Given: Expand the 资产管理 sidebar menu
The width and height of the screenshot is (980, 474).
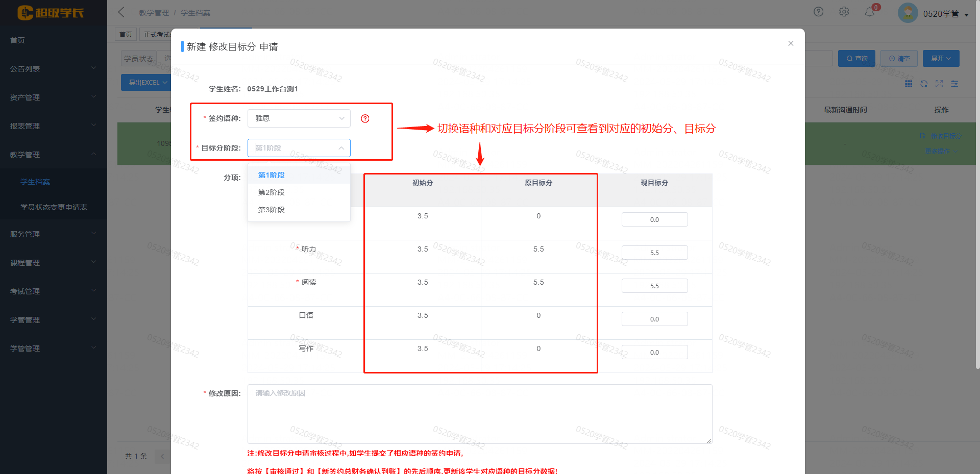Looking at the screenshot, I should tap(53, 97).
